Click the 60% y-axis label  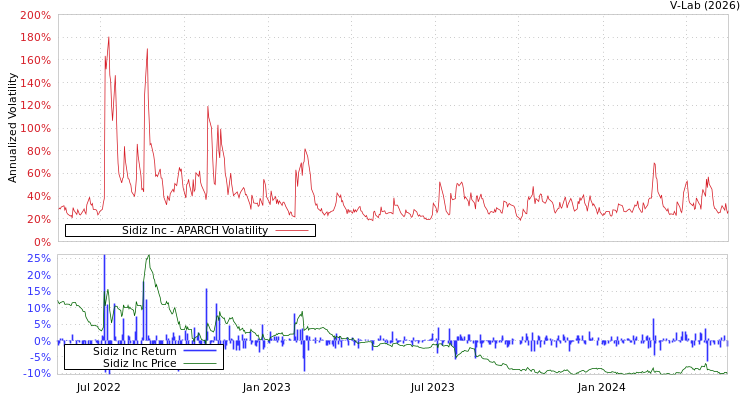37,174
